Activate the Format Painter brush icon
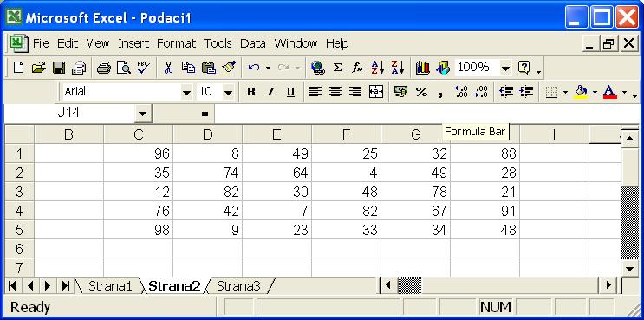Screen dimensions: 644x320 pyautogui.click(x=229, y=68)
